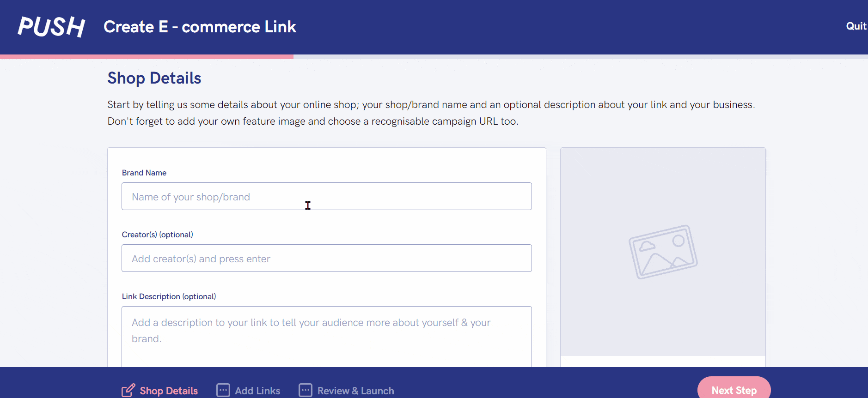Focus the Brand Name input field
The image size is (868, 398).
327,196
